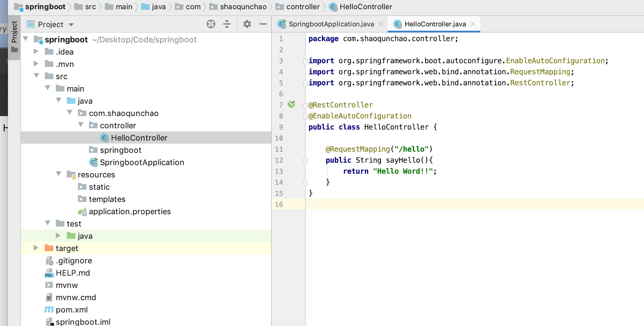
Task: Expand the target folder
Action: pos(36,248)
